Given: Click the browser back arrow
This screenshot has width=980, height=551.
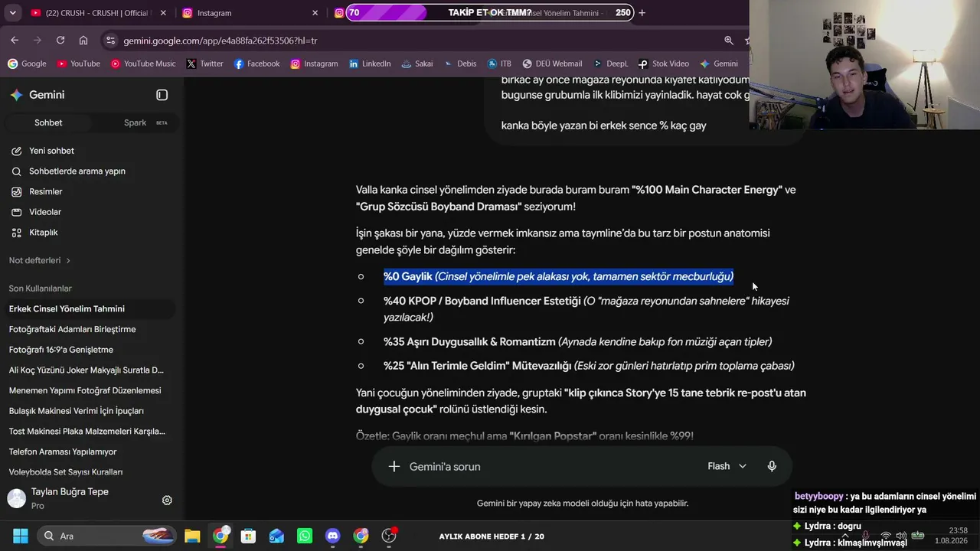Looking at the screenshot, I should 15,40.
